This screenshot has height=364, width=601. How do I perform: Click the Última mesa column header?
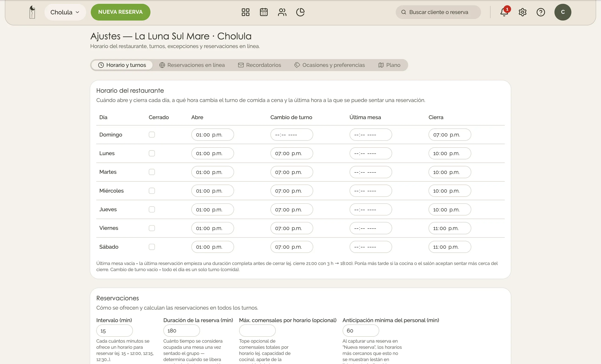point(365,117)
